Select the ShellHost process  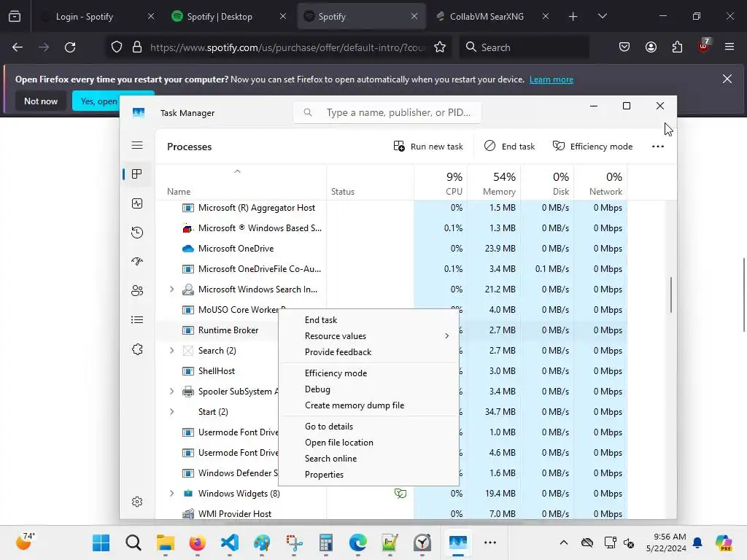click(x=217, y=371)
